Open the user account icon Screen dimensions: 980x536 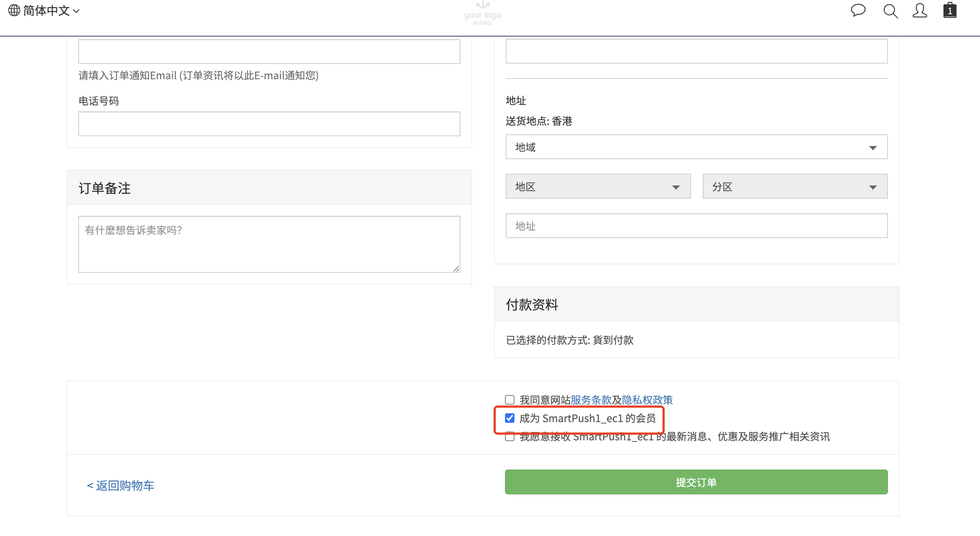pos(919,11)
